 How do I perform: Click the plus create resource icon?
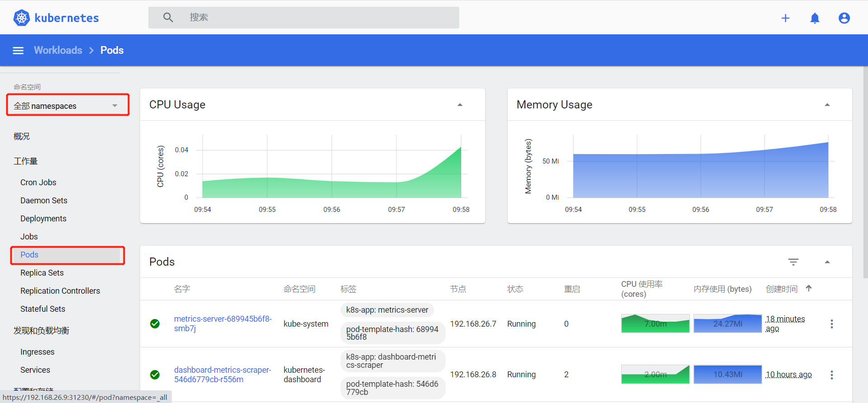tap(785, 18)
